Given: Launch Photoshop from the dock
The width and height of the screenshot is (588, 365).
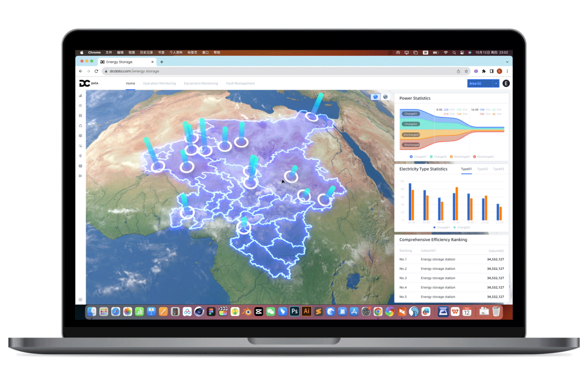Looking at the screenshot, I should (x=294, y=312).
